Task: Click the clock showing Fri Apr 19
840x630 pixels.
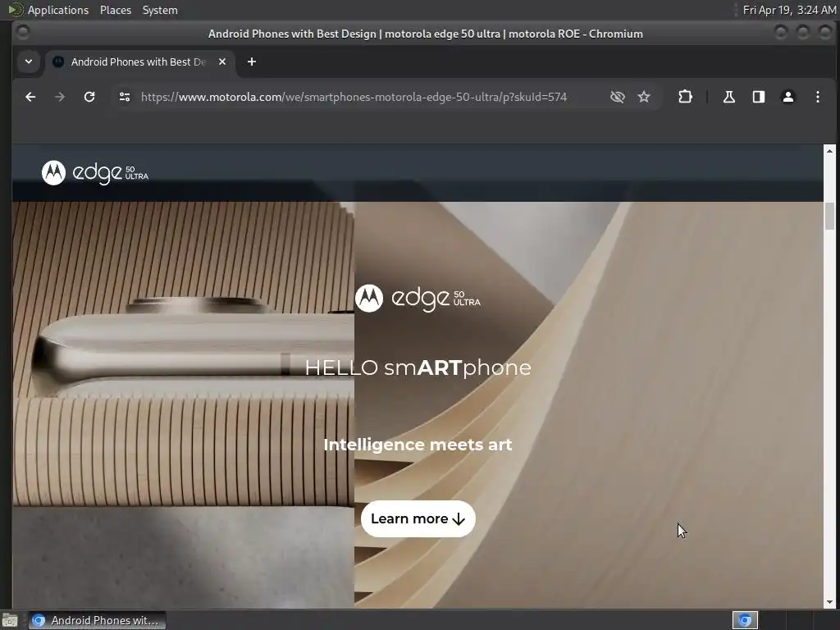Action: [789, 10]
